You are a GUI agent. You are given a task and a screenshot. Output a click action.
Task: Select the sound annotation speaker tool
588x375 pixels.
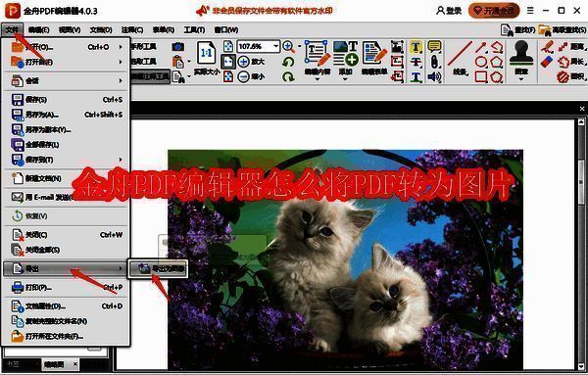coord(434,76)
